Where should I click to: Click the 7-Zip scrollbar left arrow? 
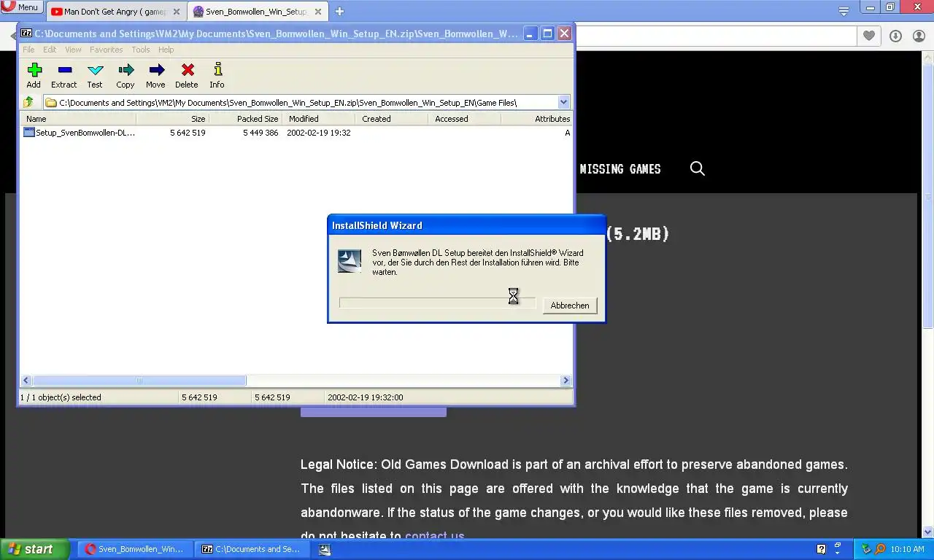coord(26,381)
